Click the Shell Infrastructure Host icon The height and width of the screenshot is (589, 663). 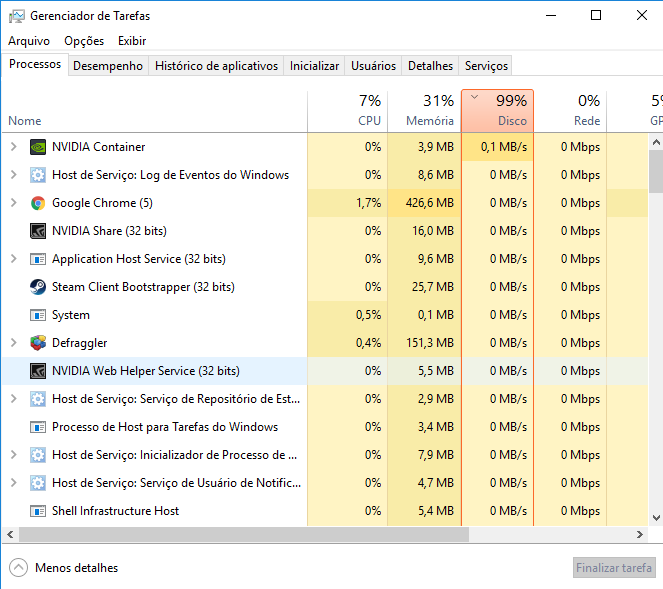38,511
